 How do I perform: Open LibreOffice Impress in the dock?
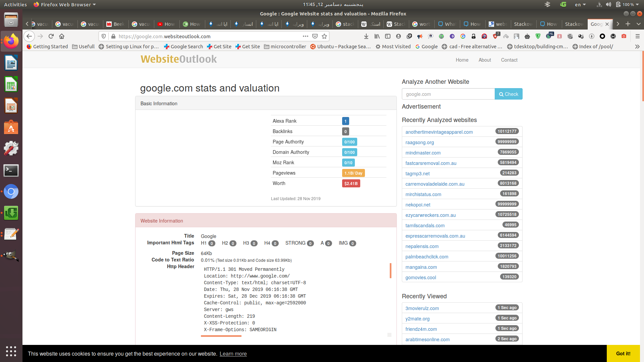pyautogui.click(x=11, y=106)
